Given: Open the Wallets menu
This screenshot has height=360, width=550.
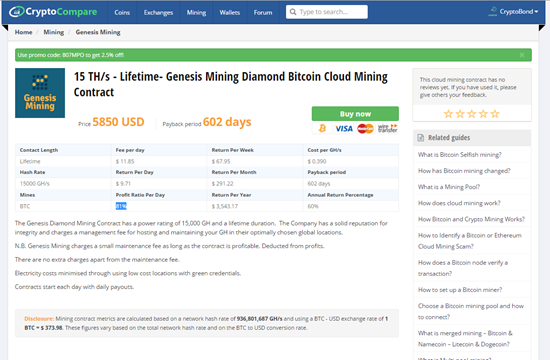Looking at the screenshot, I should click(230, 13).
